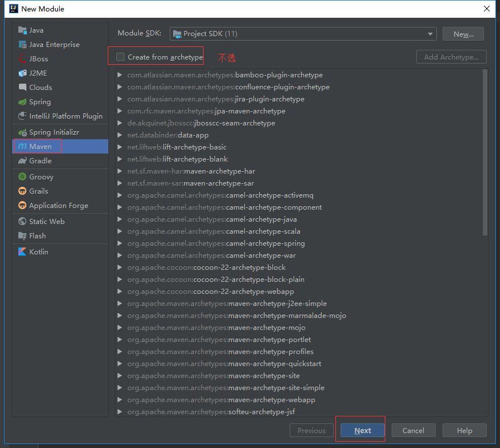The height and width of the screenshot is (448, 500).
Task: Click the Cancel button
Action: point(413,430)
